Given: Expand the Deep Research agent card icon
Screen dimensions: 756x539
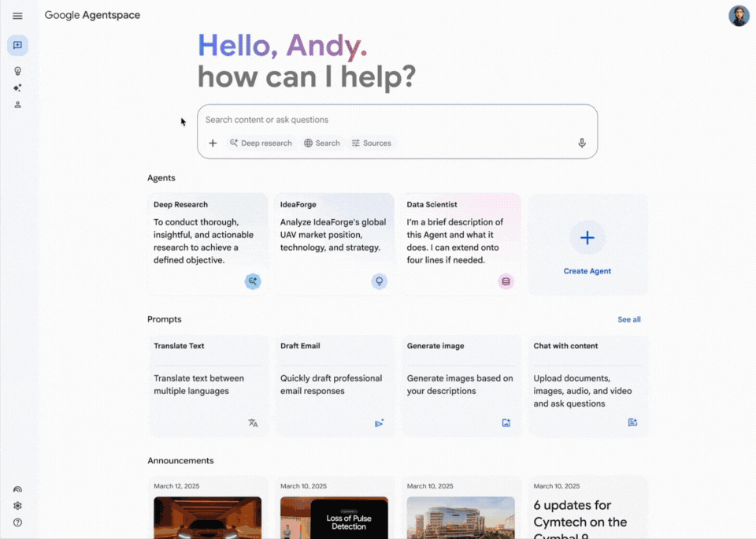Looking at the screenshot, I should (x=252, y=281).
